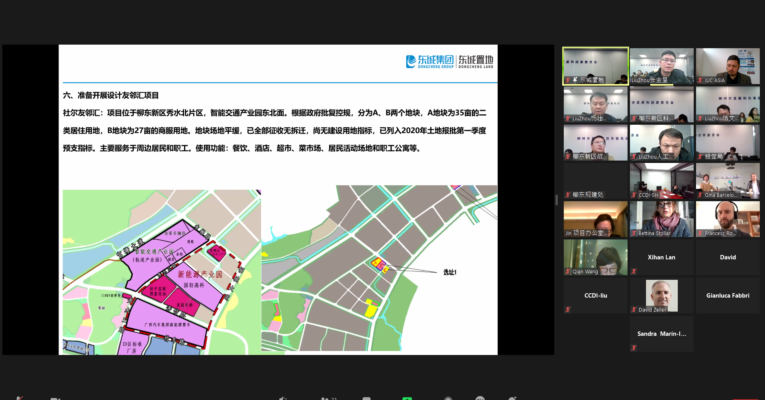
Task: Select the Liuzhou张金星 participant video
Action: coord(662,66)
